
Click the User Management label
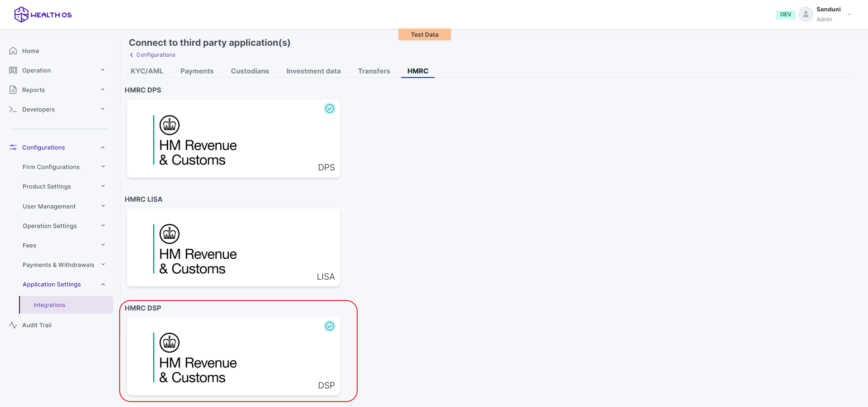click(49, 206)
